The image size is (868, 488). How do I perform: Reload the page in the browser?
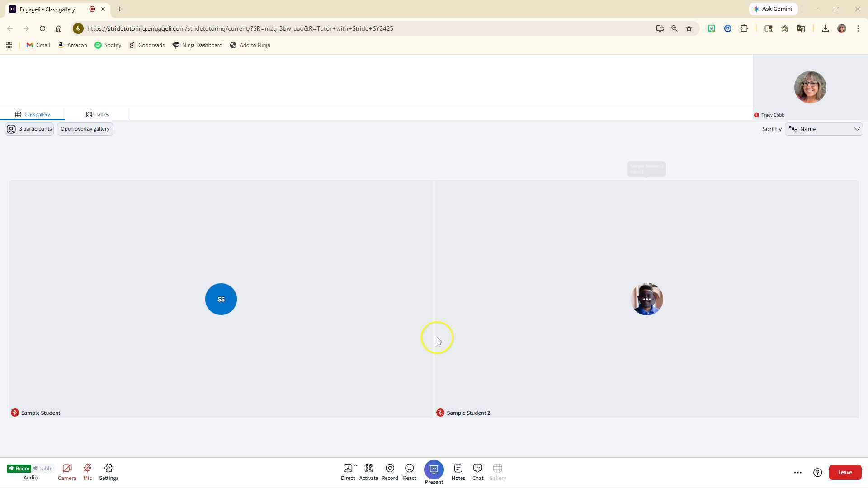pyautogui.click(x=42, y=28)
